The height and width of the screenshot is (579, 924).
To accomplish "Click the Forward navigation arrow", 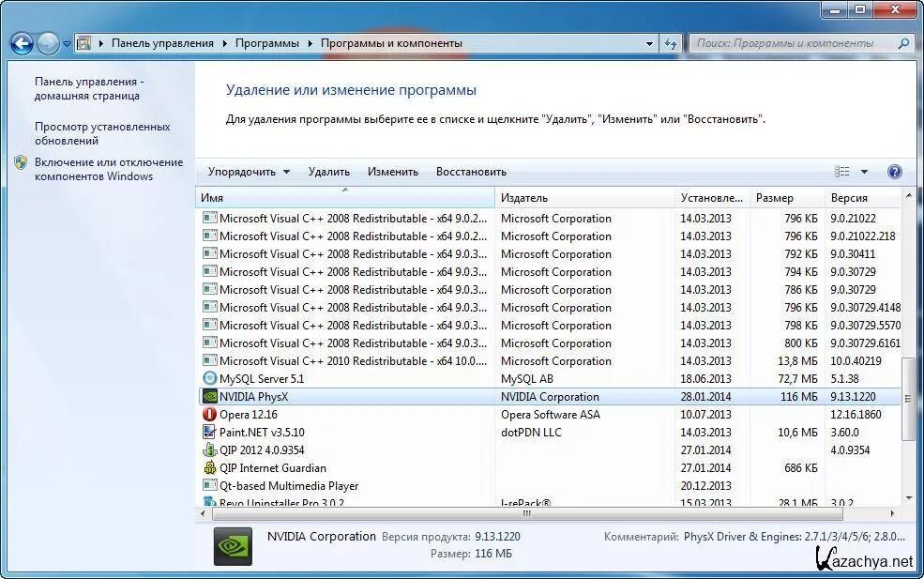I will [48, 43].
